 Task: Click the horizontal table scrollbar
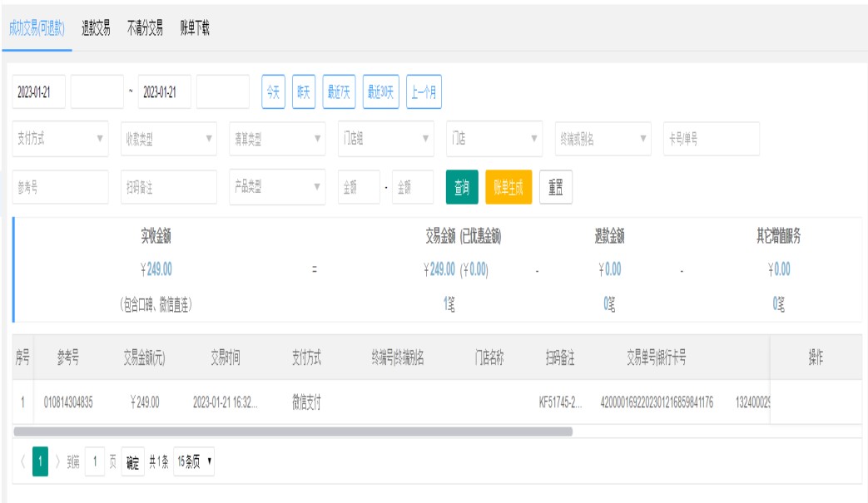pos(293,431)
